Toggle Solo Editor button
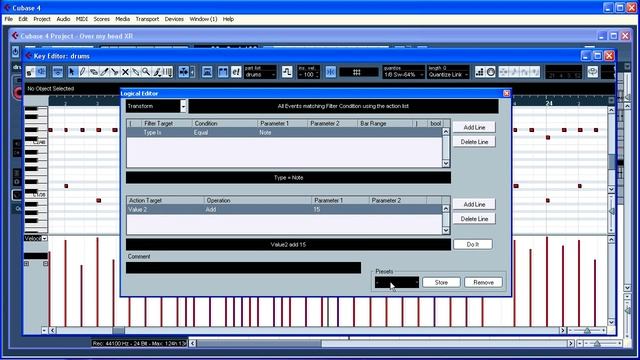The width and height of the screenshot is (640, 360). [30, 72]
